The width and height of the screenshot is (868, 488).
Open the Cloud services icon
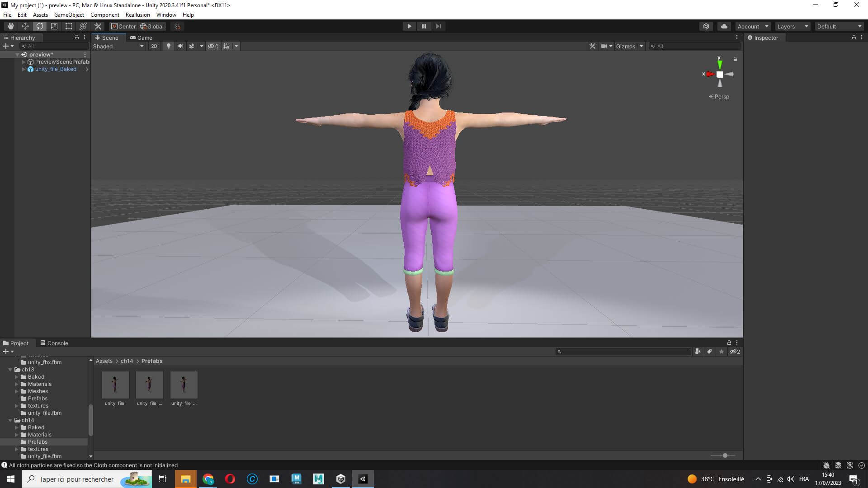tap(724, 26)
